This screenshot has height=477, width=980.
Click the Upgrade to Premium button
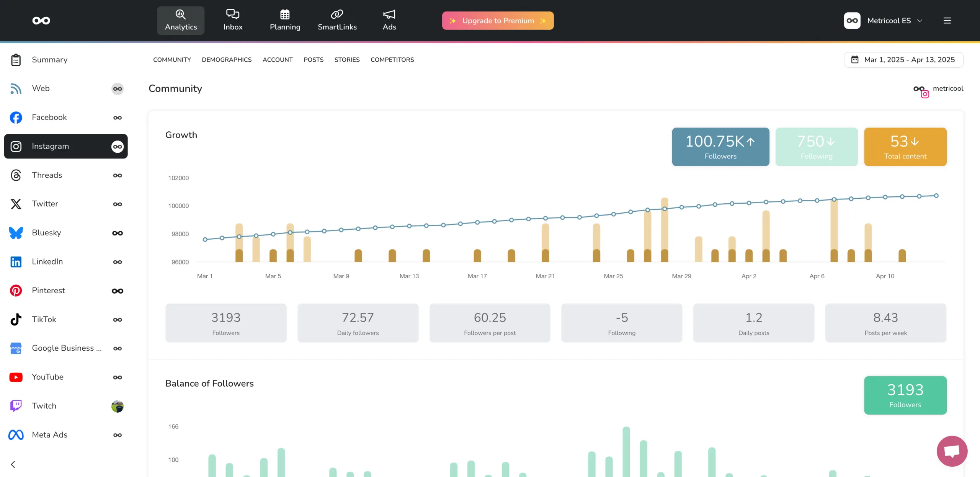click(x=498, y=21)
